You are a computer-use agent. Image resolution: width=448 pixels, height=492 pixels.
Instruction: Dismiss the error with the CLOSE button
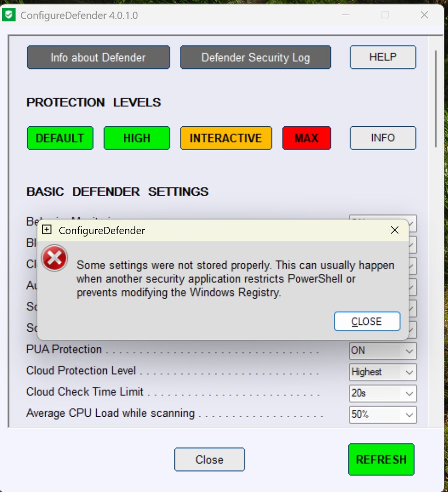[367, 322]
